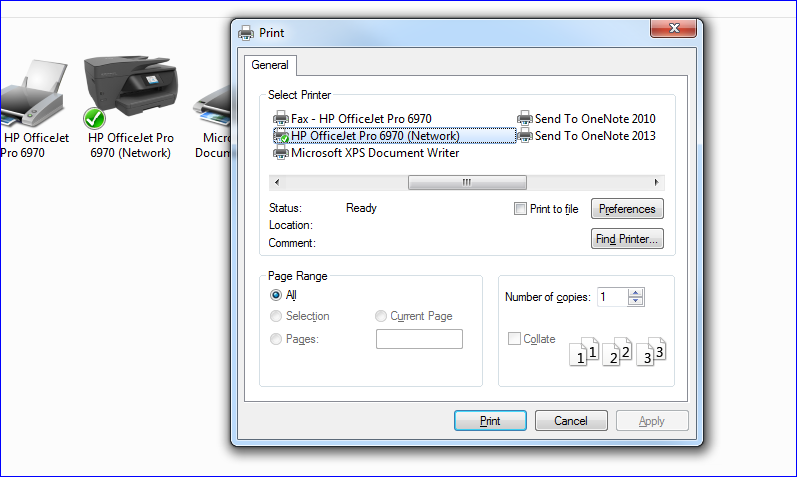This screenshot has width=797, height=477.
Task: Choose the Selection radio button
Action: 275,316
